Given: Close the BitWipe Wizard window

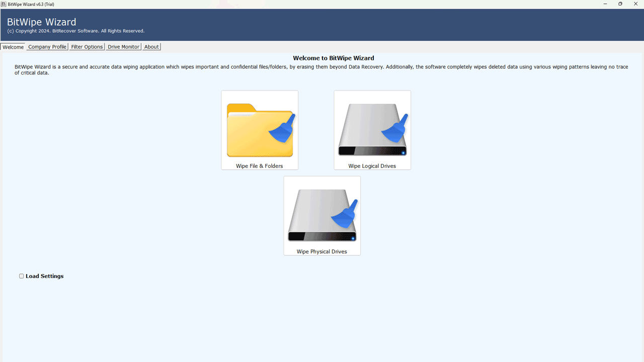Looking at the screenshot, I should coord(636,4).
